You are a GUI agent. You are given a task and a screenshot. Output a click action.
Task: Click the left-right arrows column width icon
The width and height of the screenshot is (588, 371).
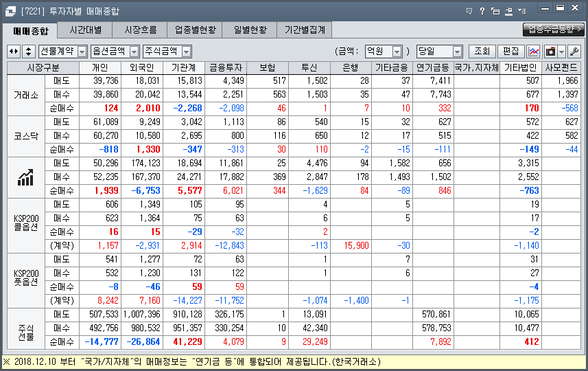14,52
